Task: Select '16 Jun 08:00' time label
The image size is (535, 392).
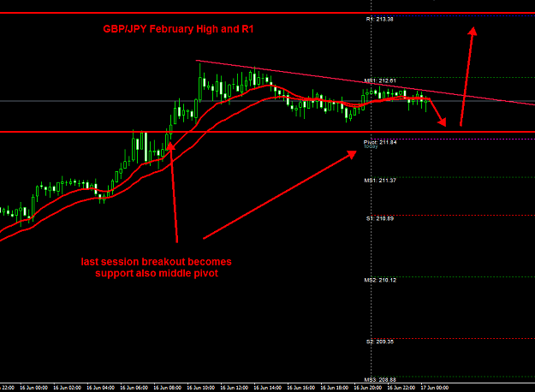Action: click(168, 388)
